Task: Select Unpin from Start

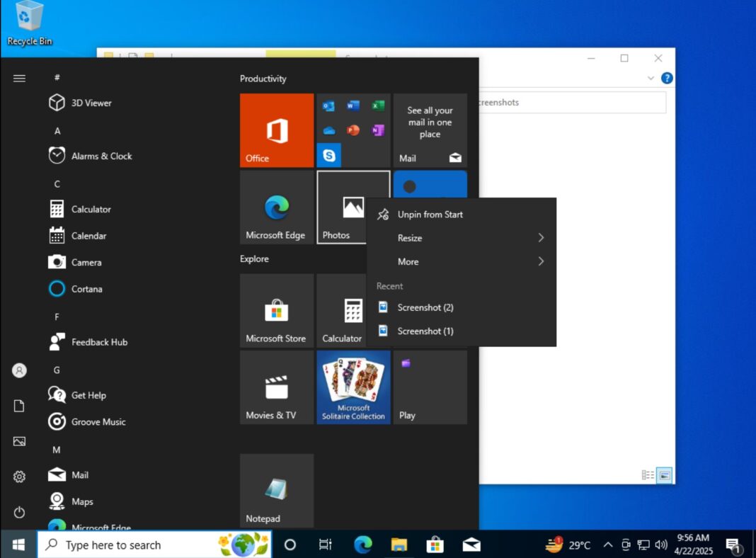Action: pyautogui.click(x=429, y=214)
